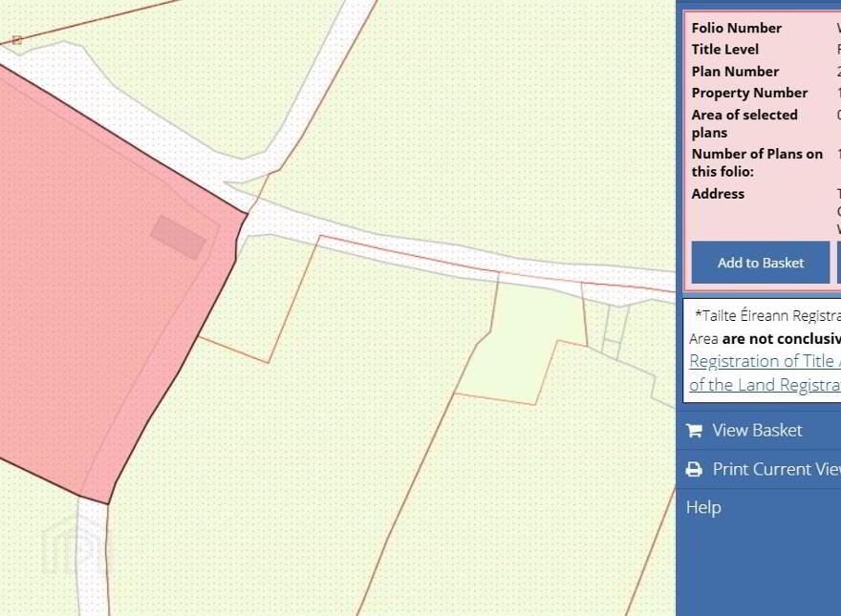Click the Property Number label
Screen dimensions: 841x616
[749, 93]
